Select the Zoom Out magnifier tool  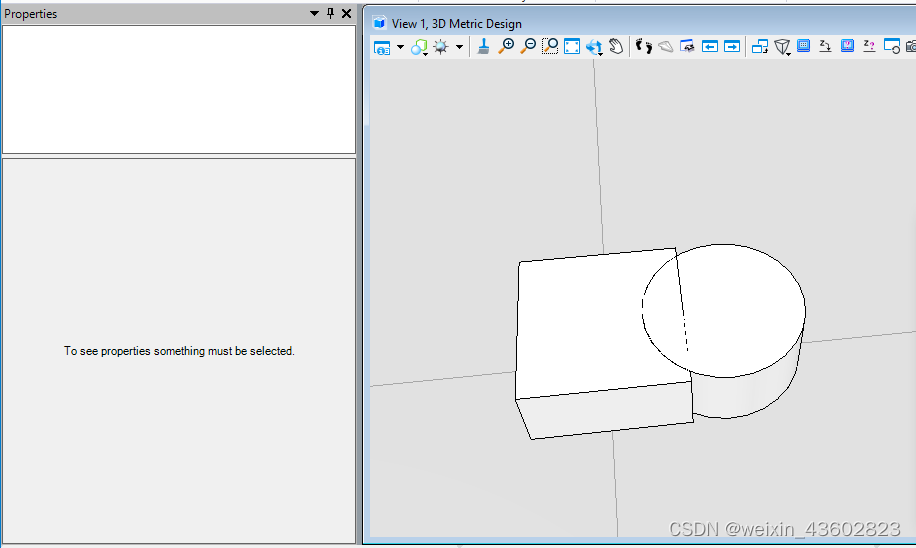(x=528, y=47)
